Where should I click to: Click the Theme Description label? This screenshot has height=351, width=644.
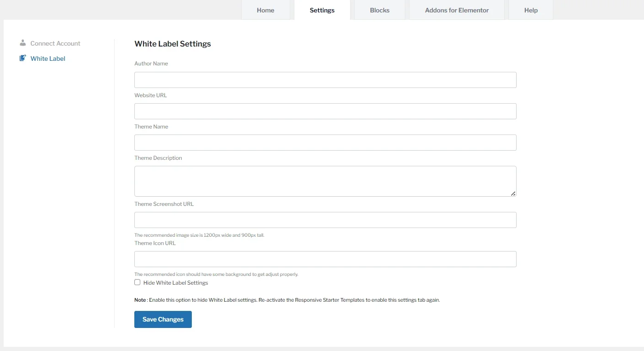pyautogui.click(x=158, y=158)
